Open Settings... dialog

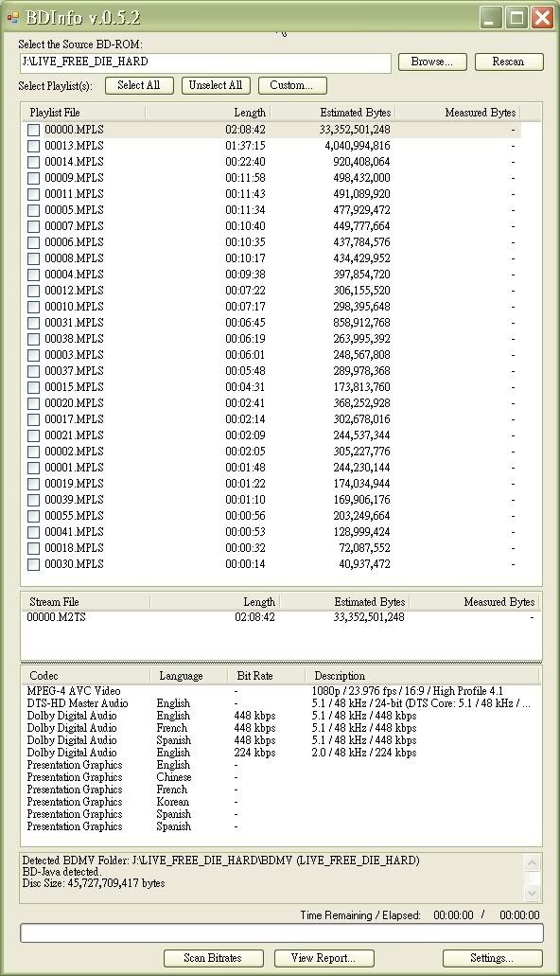click(492, 958)
